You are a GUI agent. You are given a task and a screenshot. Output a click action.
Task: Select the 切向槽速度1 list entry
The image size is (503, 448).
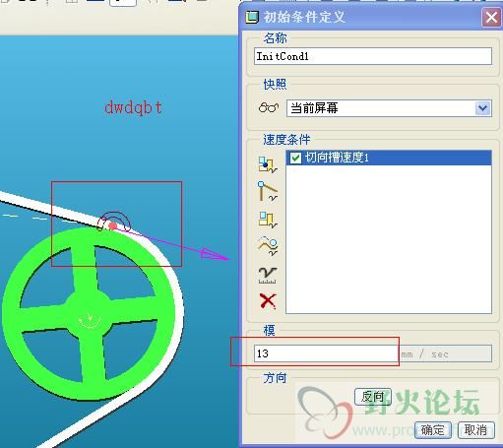click(x=389, y=158)
